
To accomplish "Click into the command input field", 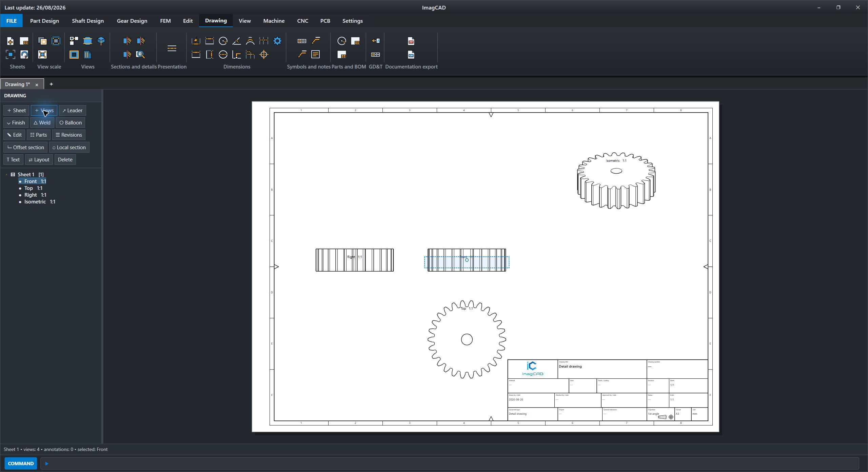I will 449,463.
